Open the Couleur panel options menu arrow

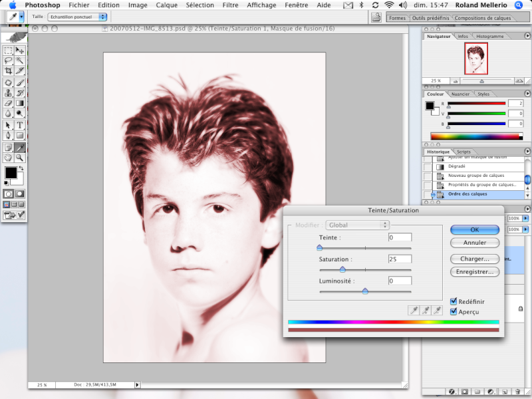527,93
